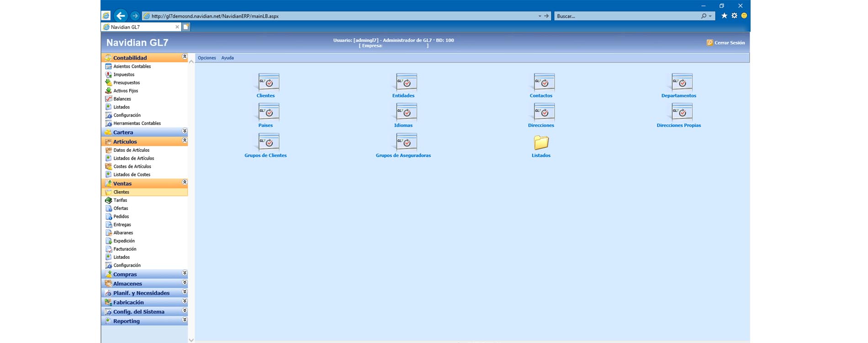Screen dimensions: 868x343
Task: Expand the Compras section
Action: [x=185, y=273]
